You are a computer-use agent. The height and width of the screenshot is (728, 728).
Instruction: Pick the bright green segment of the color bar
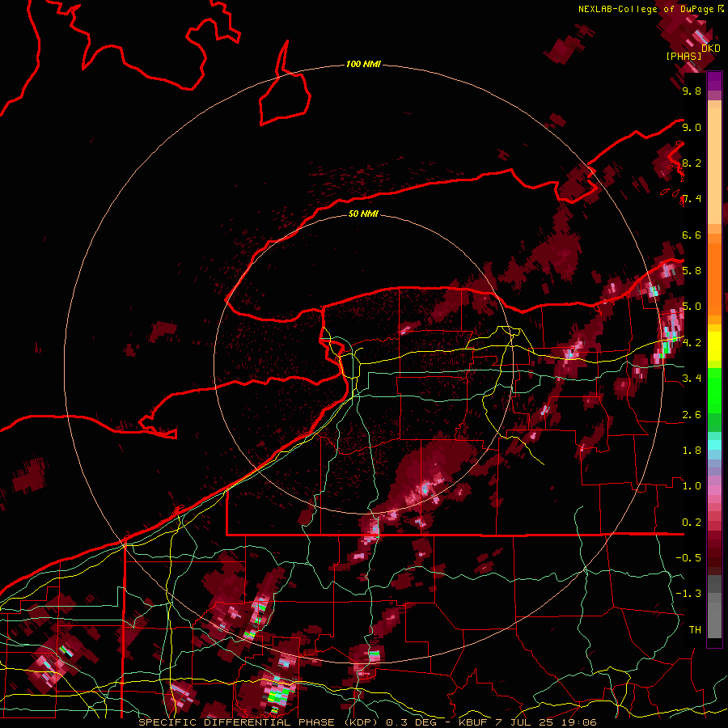tap(714, 392)
